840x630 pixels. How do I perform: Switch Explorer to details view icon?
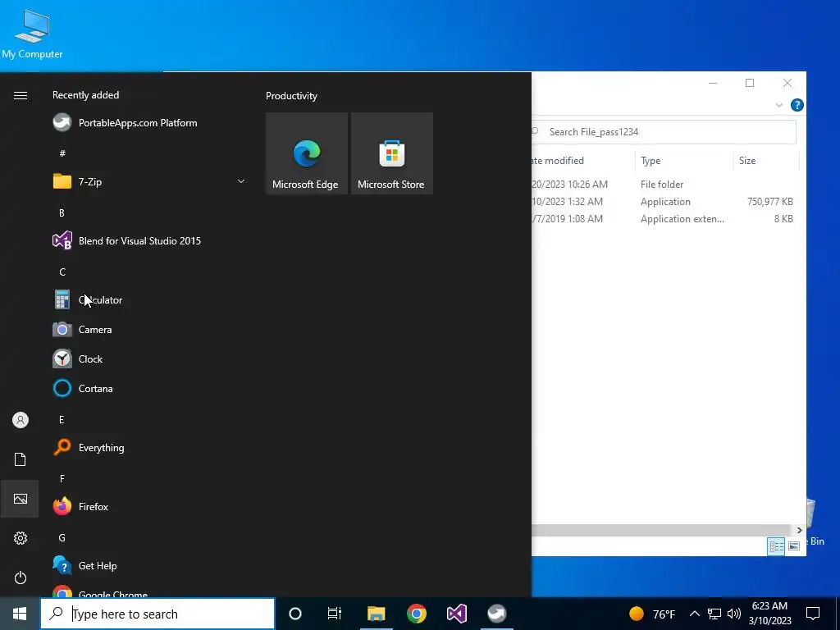(x=776, y=546)
